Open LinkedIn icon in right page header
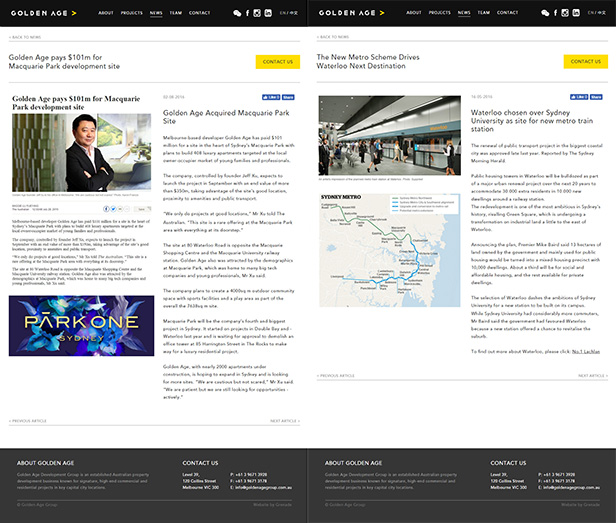The image size is (616, 523). pyautogui.click(x=576, y=13)
